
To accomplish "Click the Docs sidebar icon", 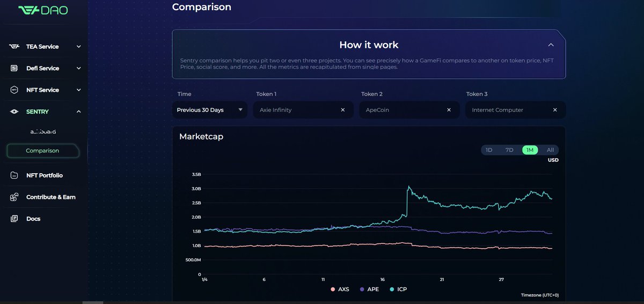I will (x=14, y=219).
